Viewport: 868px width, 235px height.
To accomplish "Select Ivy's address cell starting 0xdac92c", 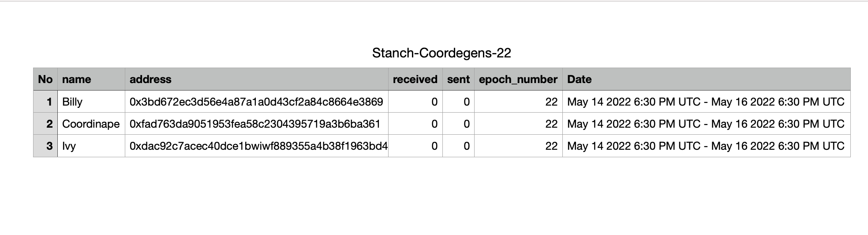I will [x=256, y=146].
